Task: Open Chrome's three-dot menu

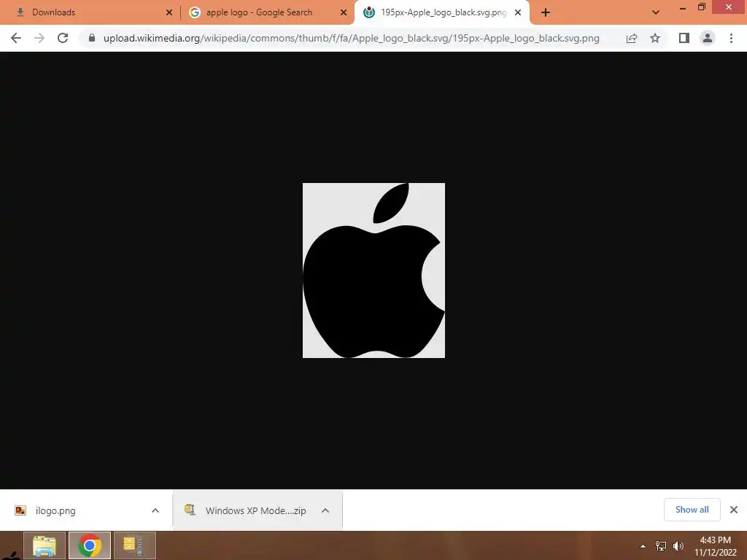Action: [x=731, y=38]
